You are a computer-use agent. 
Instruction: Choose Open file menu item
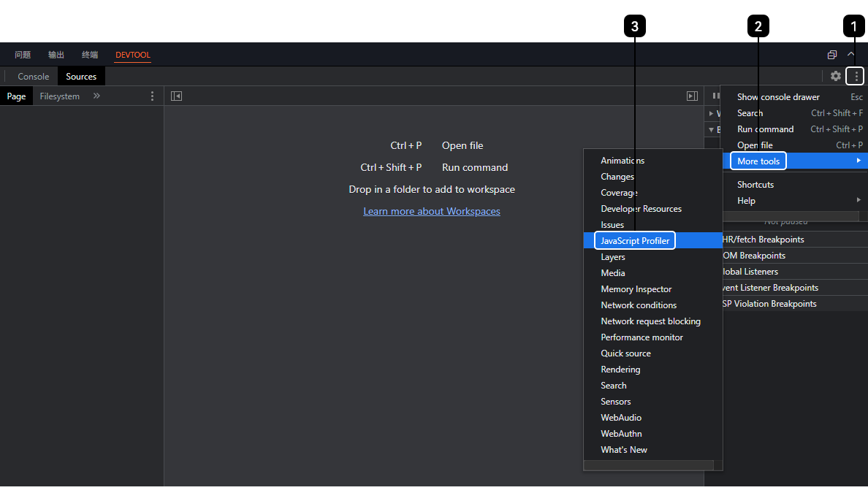coord(795,145)
